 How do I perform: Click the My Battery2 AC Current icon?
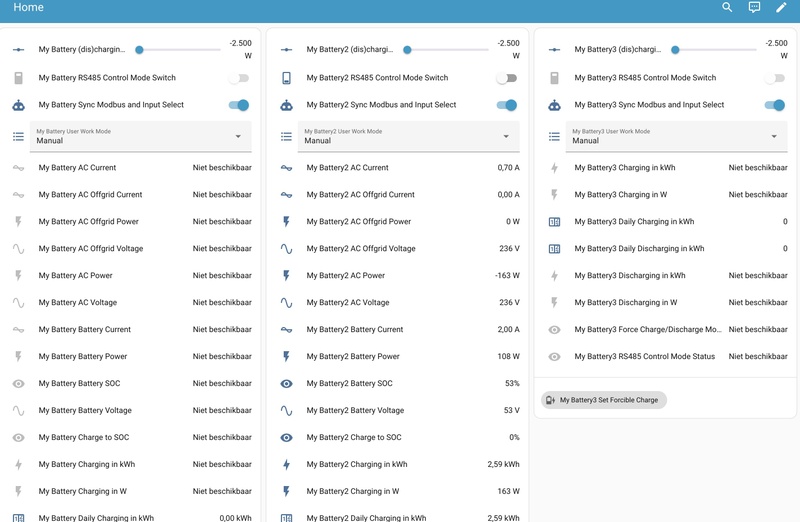(x=286, y=167)
